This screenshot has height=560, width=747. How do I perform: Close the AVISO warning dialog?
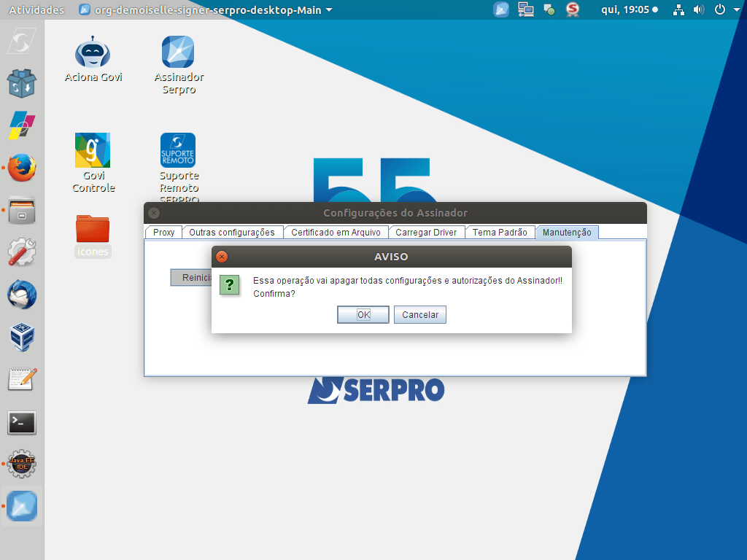pos(222,257)
